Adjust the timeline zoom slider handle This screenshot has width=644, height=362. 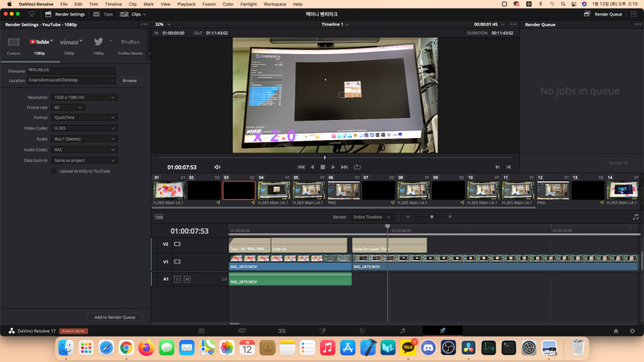[431, 217]
